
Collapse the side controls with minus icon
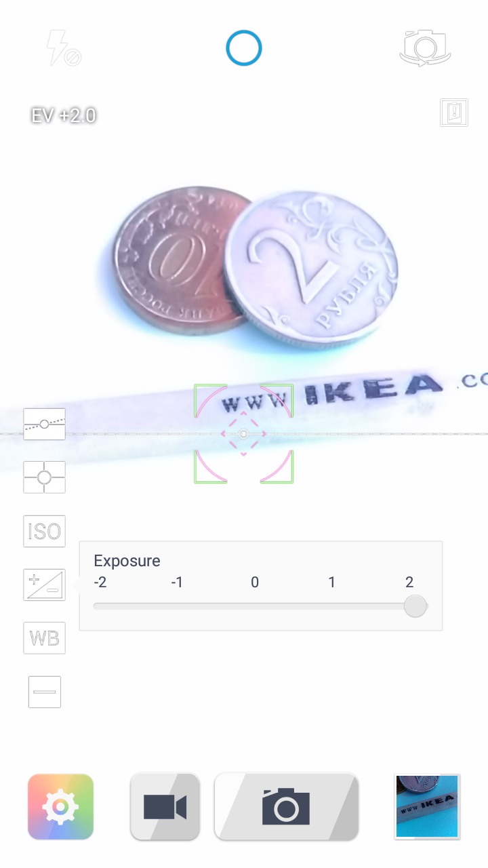(45, 692)
